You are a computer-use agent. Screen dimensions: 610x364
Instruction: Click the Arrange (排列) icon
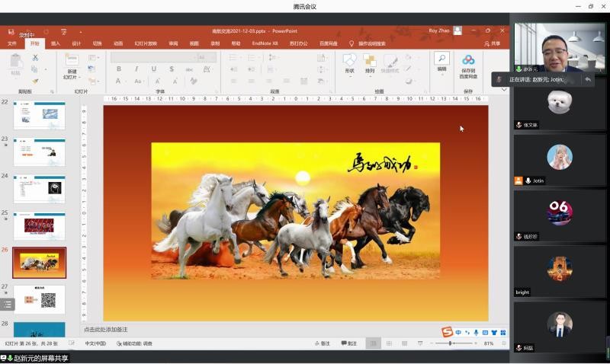370,61
